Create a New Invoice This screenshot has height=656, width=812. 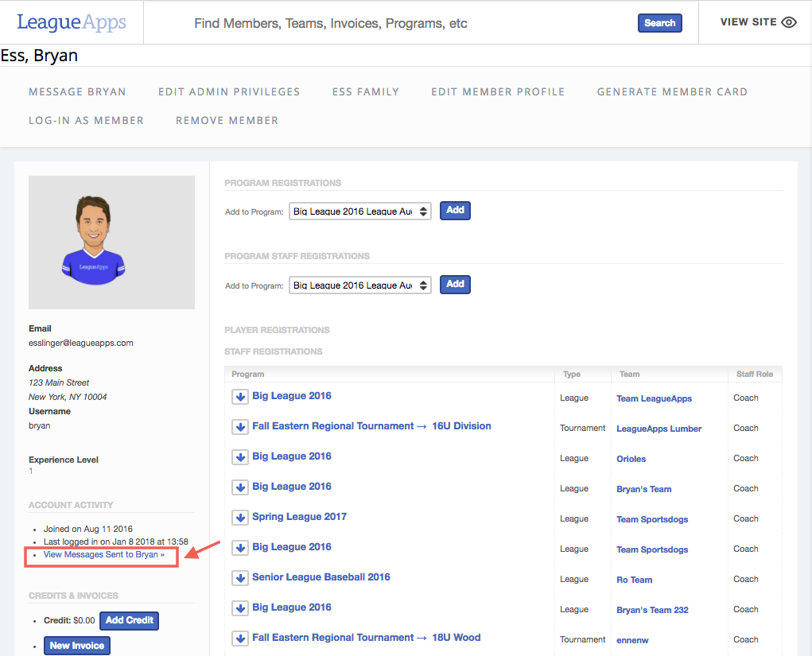tap(77, 646)
